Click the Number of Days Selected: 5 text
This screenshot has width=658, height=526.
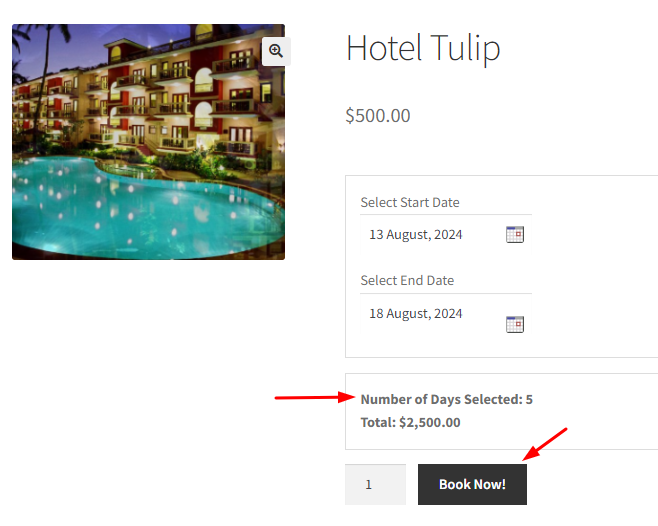pos(446,399)
